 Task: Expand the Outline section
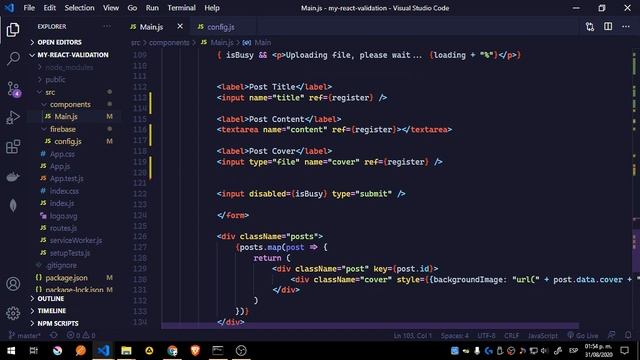[x=51, y=299]
